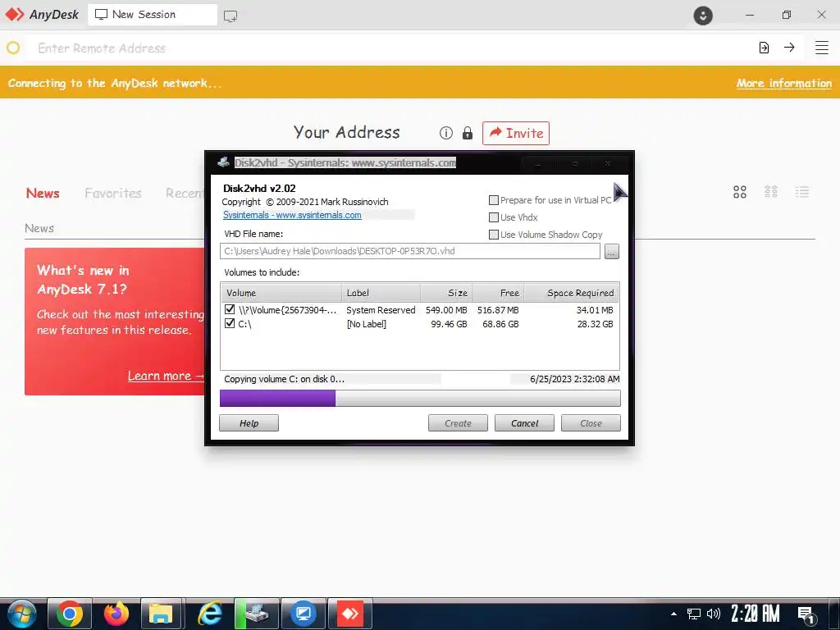
Task: Click the info icon beside Your Address
Action: [445, 133]
